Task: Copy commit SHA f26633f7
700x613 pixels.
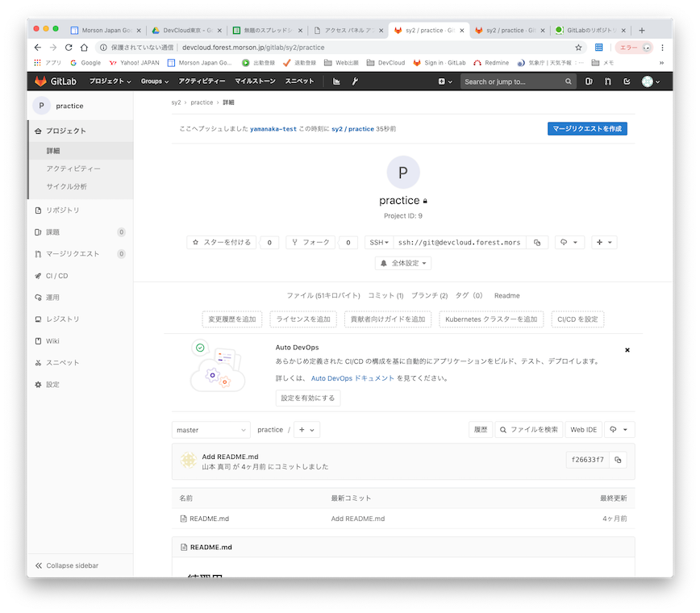Action: tap(619, 460)
